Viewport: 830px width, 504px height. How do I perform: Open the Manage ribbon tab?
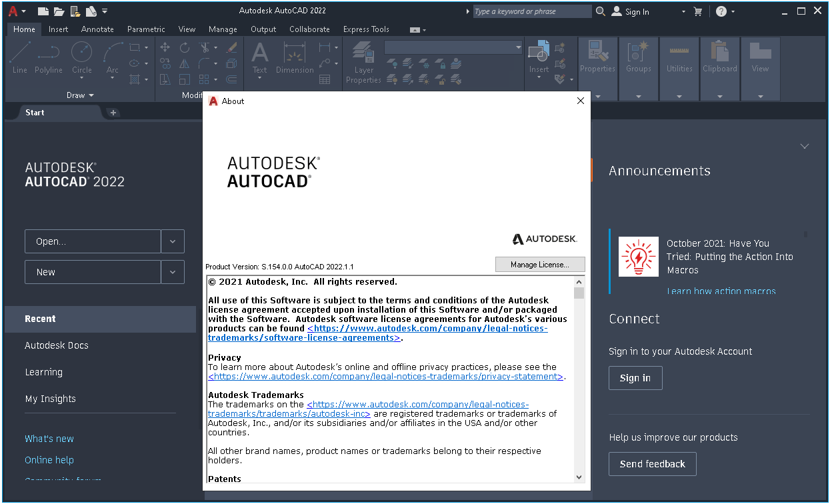pyautogui.click(x=223, y=29)
